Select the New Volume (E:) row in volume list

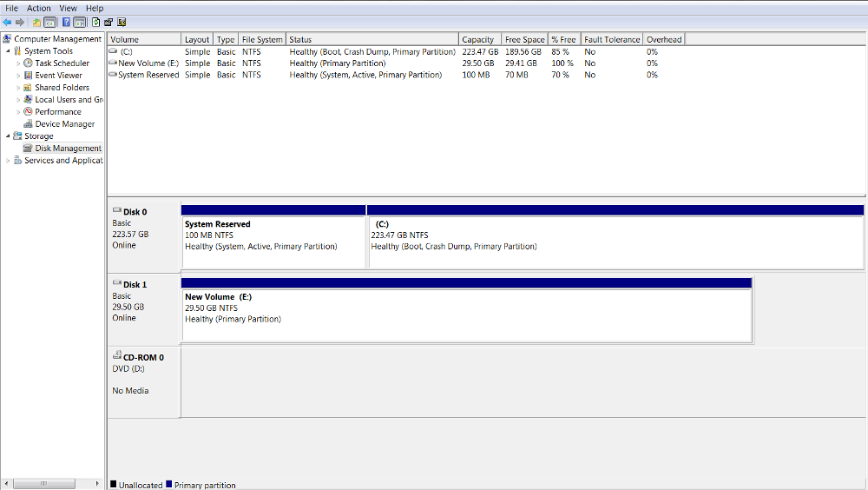(148, 63)
